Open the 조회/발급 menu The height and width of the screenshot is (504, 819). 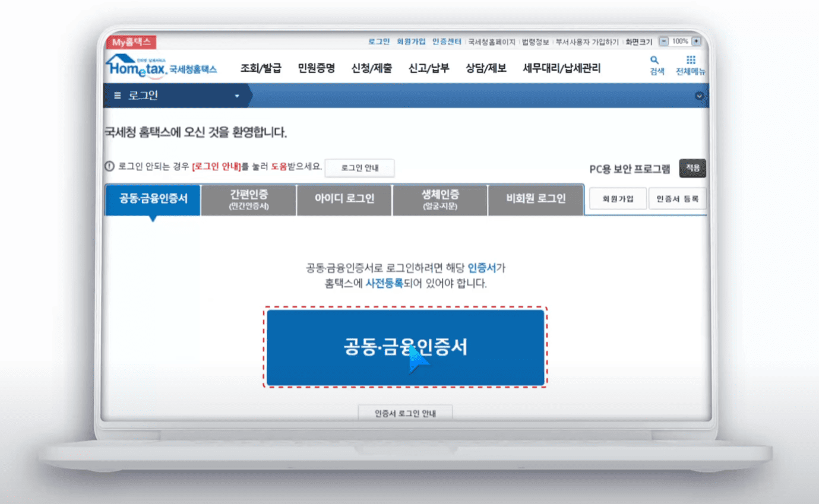tap(261, 68)
